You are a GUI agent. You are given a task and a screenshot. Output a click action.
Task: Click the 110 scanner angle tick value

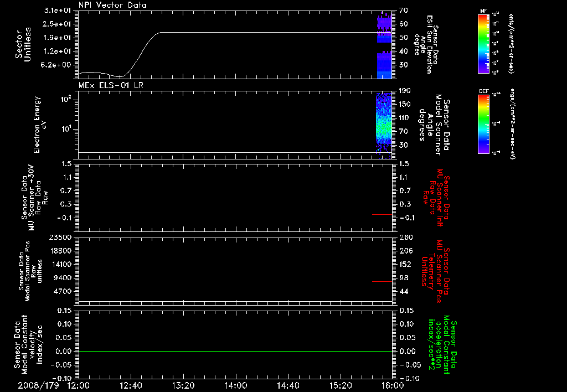[405, 118]
